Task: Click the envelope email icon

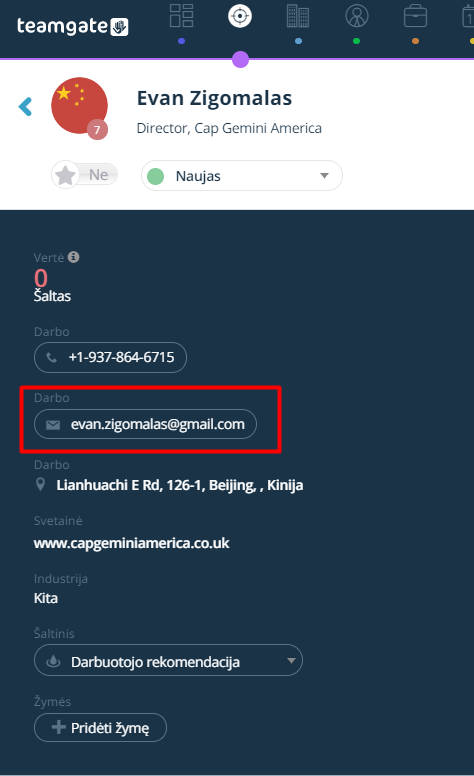Action: pyautogui.click(x=53, y=425)
